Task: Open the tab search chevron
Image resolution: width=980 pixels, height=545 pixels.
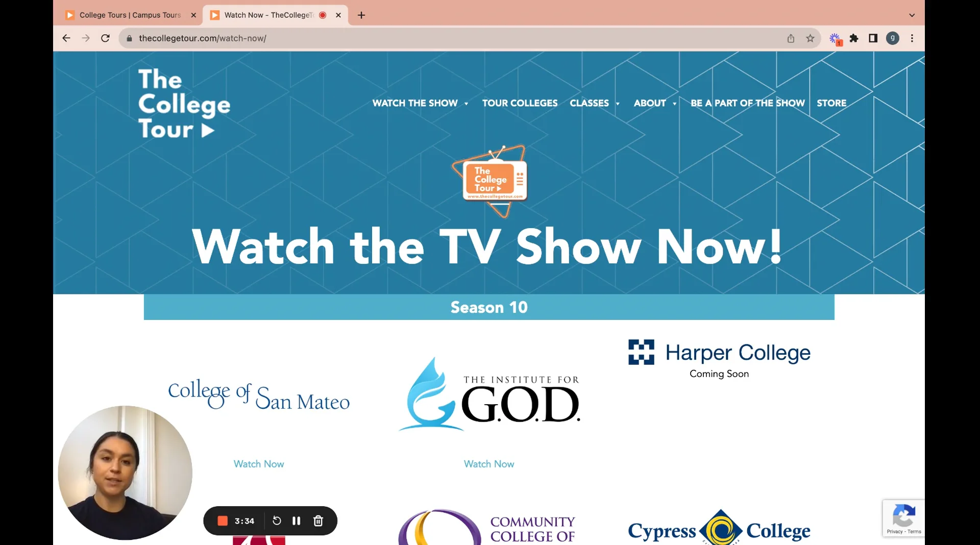Action: pos(912,15)
